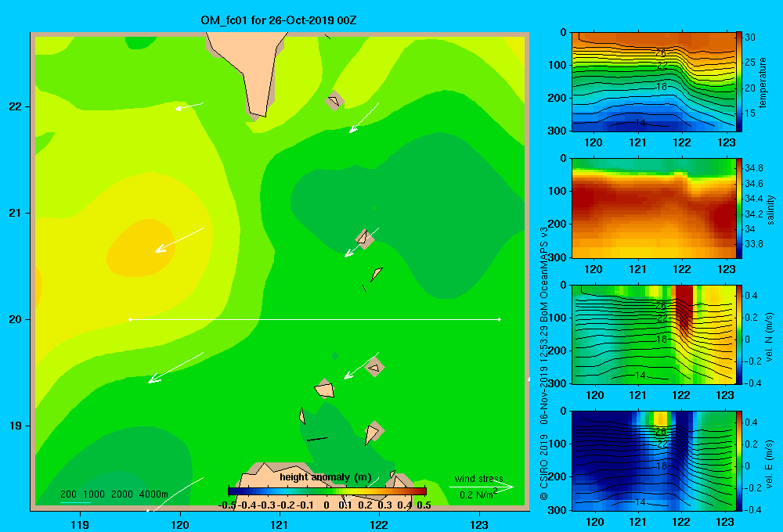Click the northward velocity cross-section panel
The height and width of the screenshot is (532, 783).
point(653,334)
